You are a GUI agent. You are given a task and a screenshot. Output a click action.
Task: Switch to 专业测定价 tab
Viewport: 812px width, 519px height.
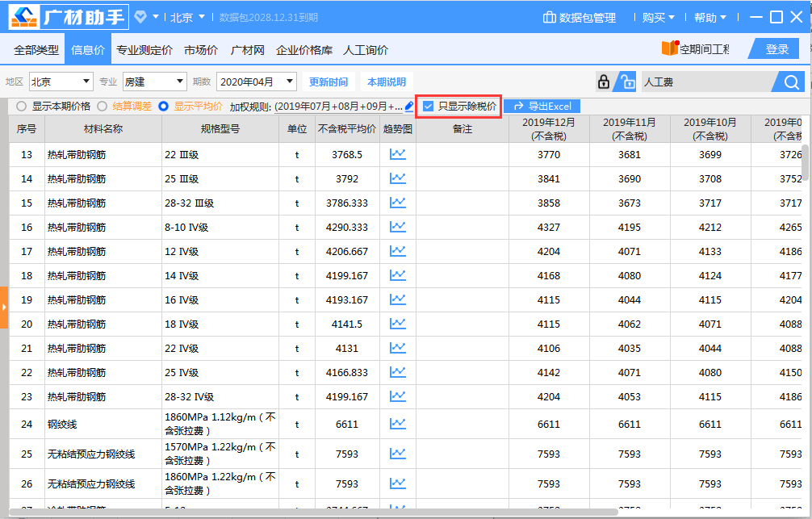[x=144, y=50]
